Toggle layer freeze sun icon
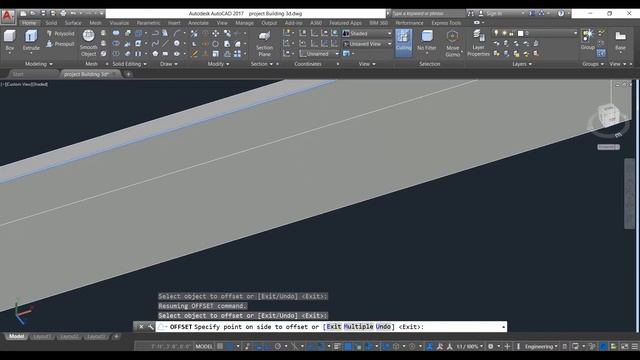640x360 pixels. click(504, 33)
